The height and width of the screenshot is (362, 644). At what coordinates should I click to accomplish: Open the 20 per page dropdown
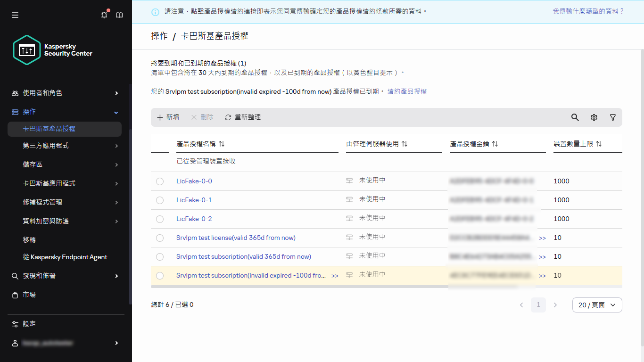coord(597,304)
